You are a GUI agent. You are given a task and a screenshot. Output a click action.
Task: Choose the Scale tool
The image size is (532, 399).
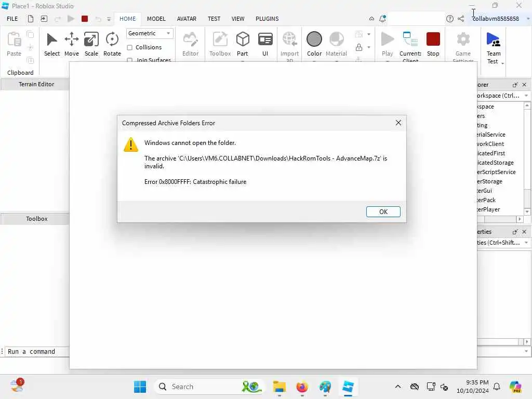coord(91,44)
